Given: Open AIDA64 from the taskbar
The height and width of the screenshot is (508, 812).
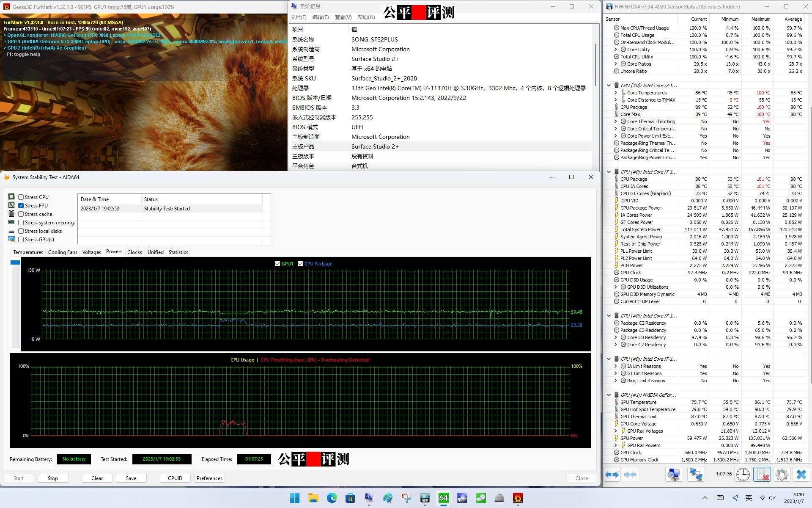Looking at the screenshot, I should pos(443,498).
